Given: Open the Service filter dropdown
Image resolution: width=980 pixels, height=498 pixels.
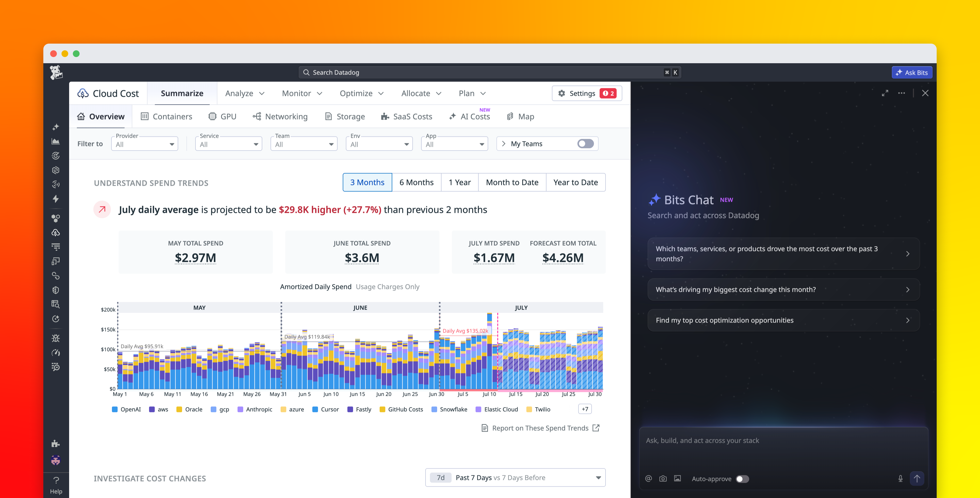Looking at the screenshot, I should [x=228, y=144].
